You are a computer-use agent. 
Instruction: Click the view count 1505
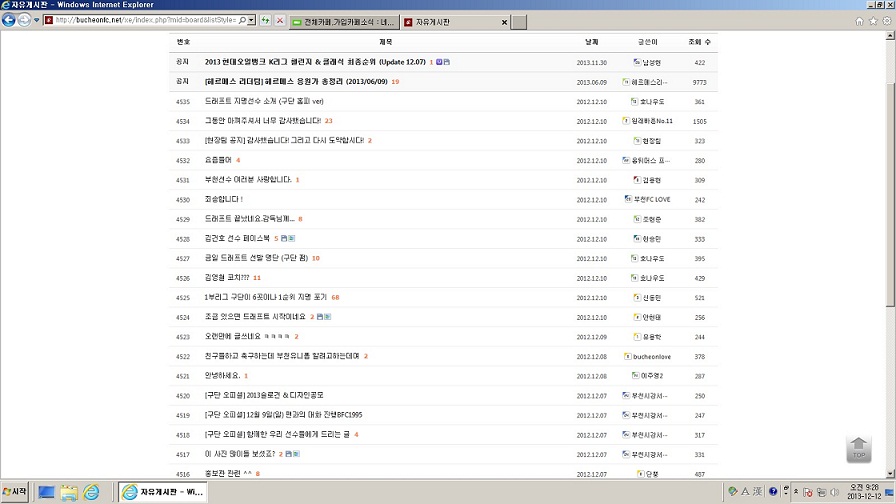tap(699, 122)
